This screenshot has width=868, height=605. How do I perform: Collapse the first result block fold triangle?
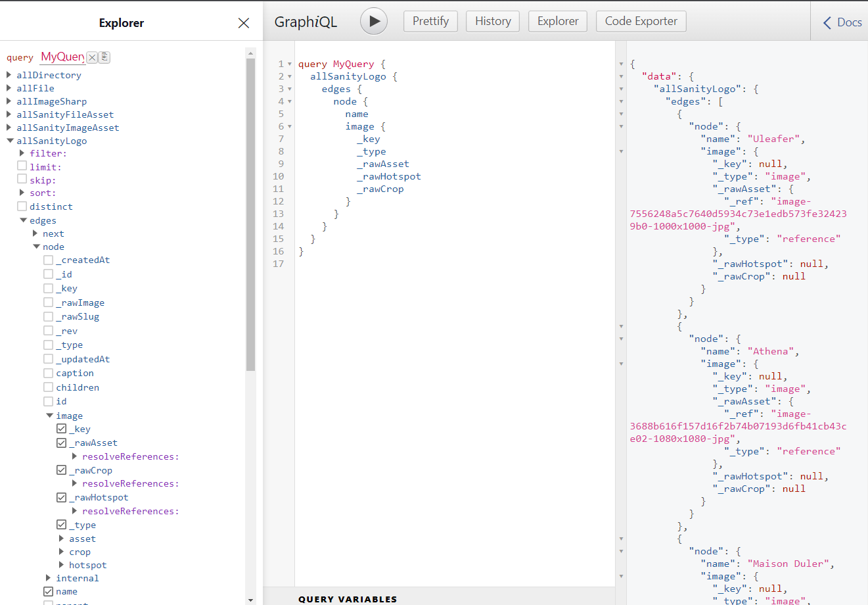click(x=621, y=113)
